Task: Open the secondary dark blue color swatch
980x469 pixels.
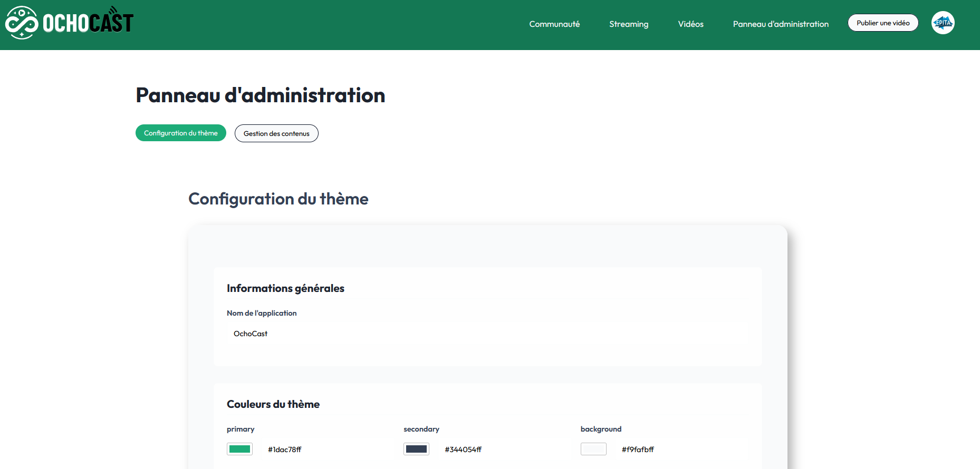Action: pos(416,449)
